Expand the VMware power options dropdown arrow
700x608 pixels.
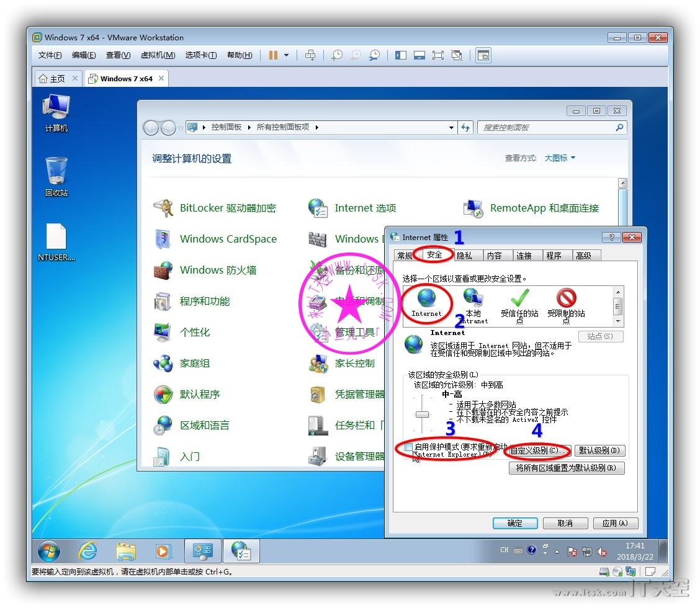(x=286, y=55)
